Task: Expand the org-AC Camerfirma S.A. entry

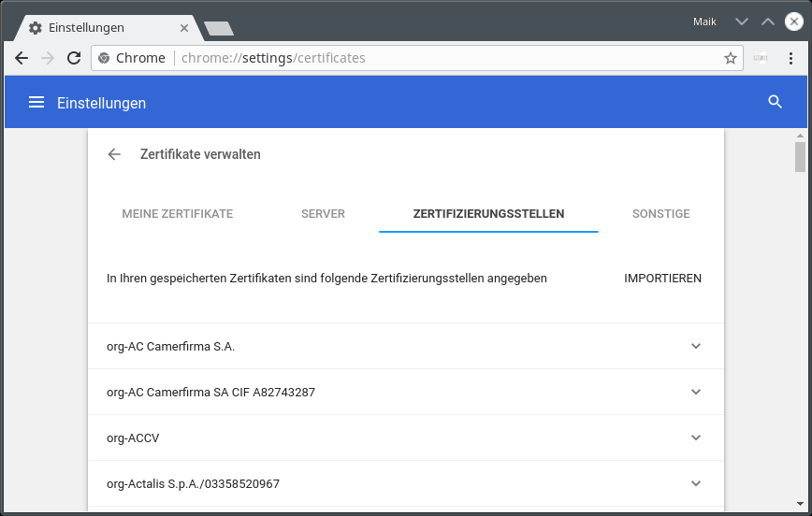Action: pos(695,346)
